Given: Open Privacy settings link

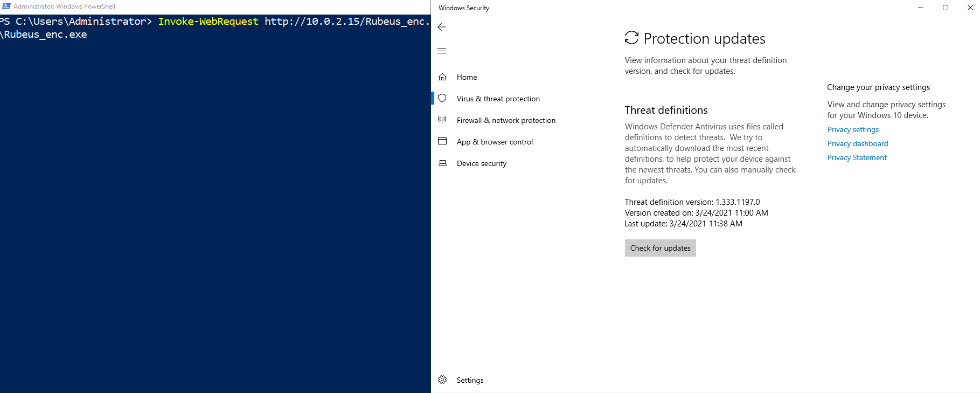Looking at the screenshot, I should pyautogui.click(x=853, y=129).
